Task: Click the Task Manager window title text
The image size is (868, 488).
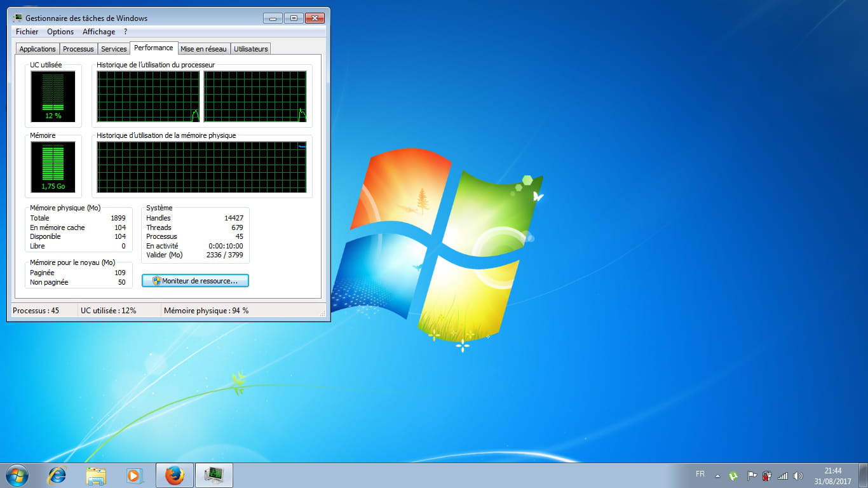Action: pyautogui.click(x=86, y=18)
